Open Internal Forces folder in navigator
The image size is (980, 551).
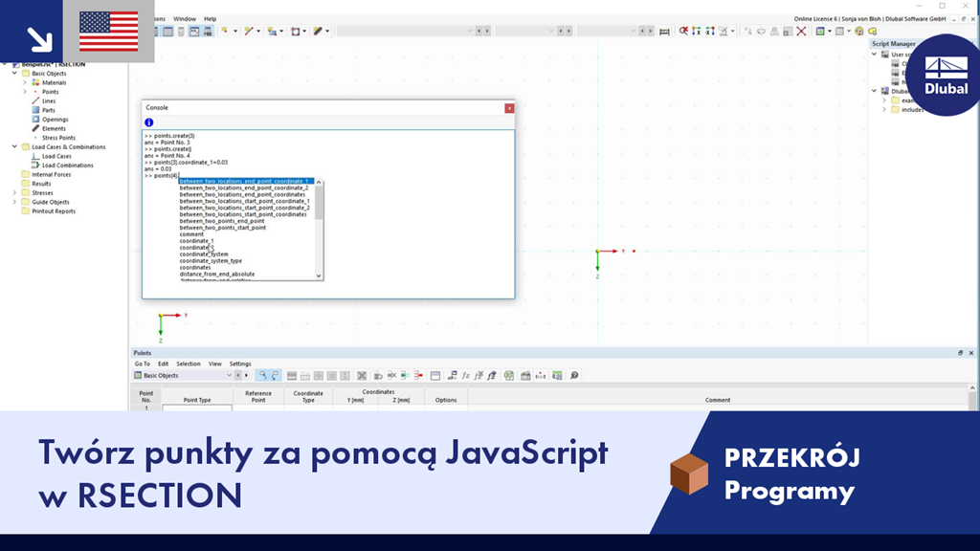pos(52,174)
